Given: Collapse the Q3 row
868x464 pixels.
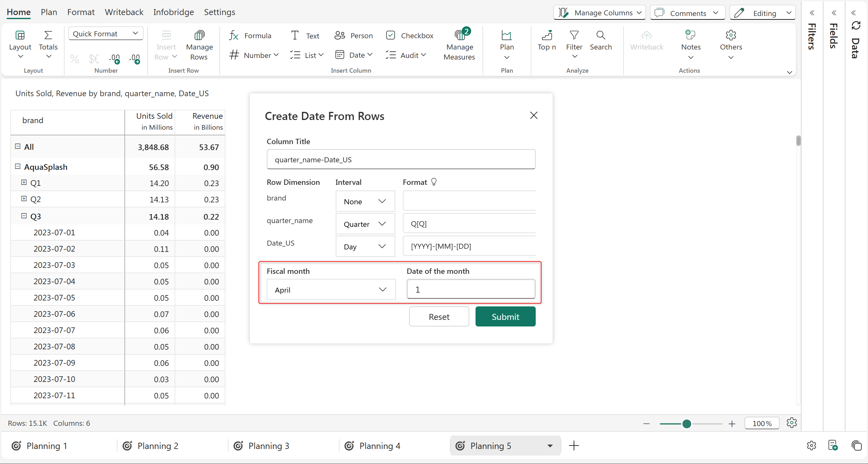Looking at the screenshot, I should point(24,216).
